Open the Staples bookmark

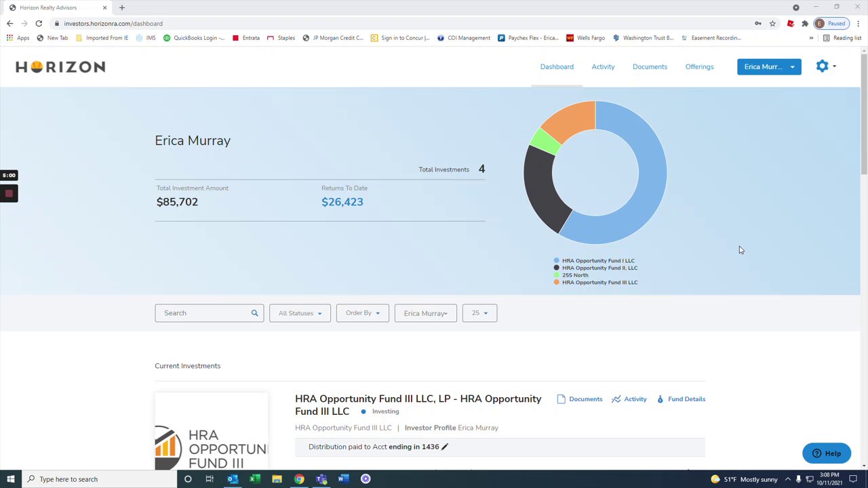point(281,38)
